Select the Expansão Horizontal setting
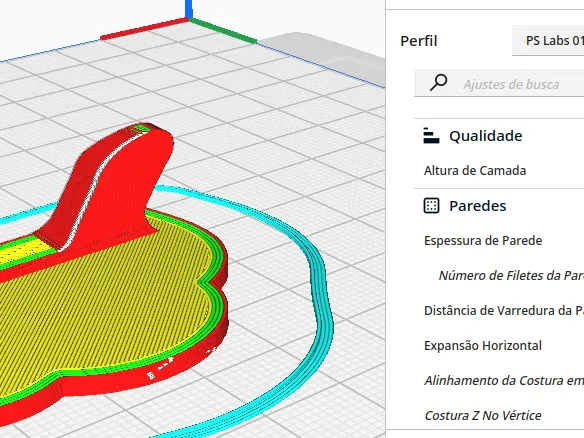584x438 pixels. point(483,346)
